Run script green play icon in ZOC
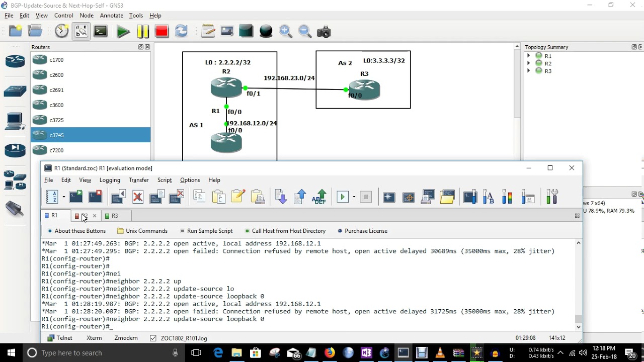The image size is (644, 362). pos(343,197)
